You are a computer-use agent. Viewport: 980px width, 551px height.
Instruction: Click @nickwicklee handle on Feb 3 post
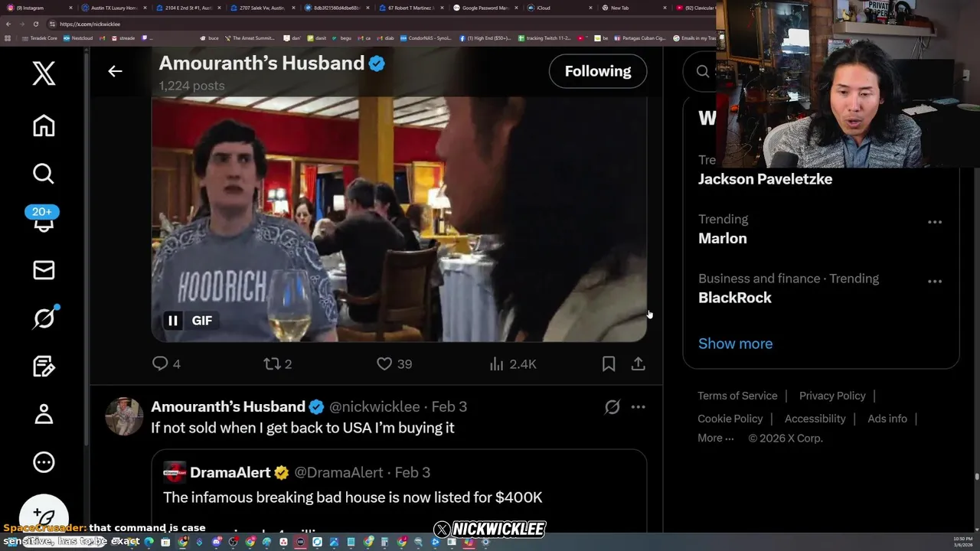pyautogui.click(x=374, y=407)
